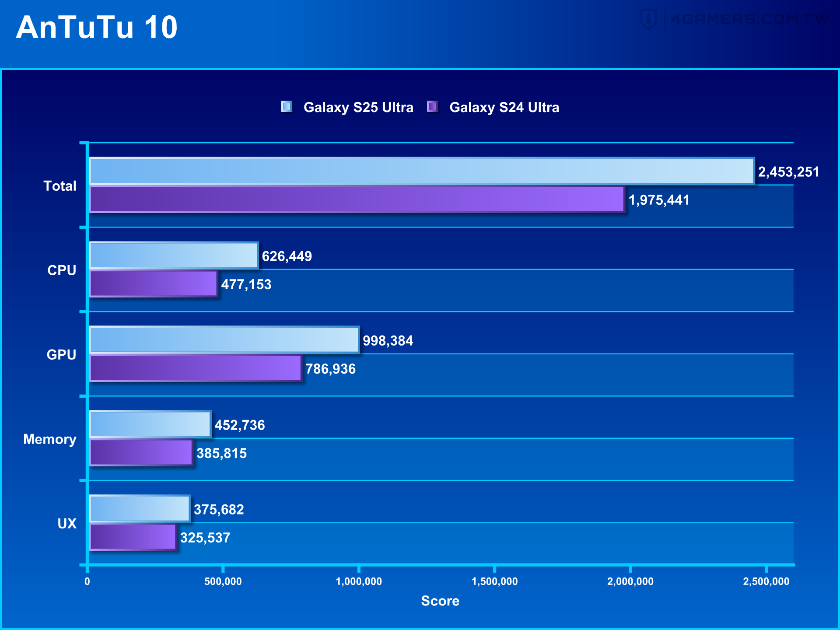Click the 2,000,000 axis tick label

(x=630, y=581)
